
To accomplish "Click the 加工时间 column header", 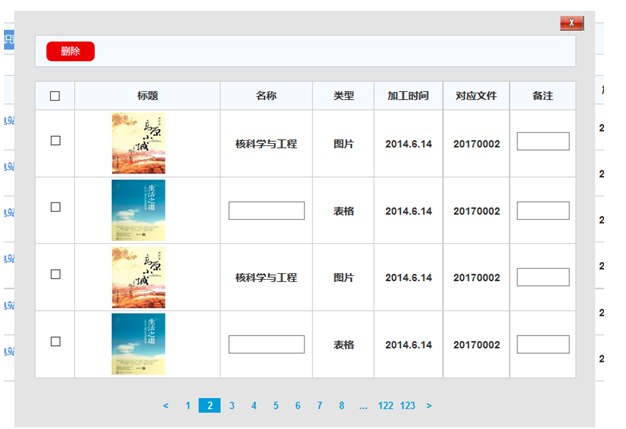I will [x=408, y=96].
